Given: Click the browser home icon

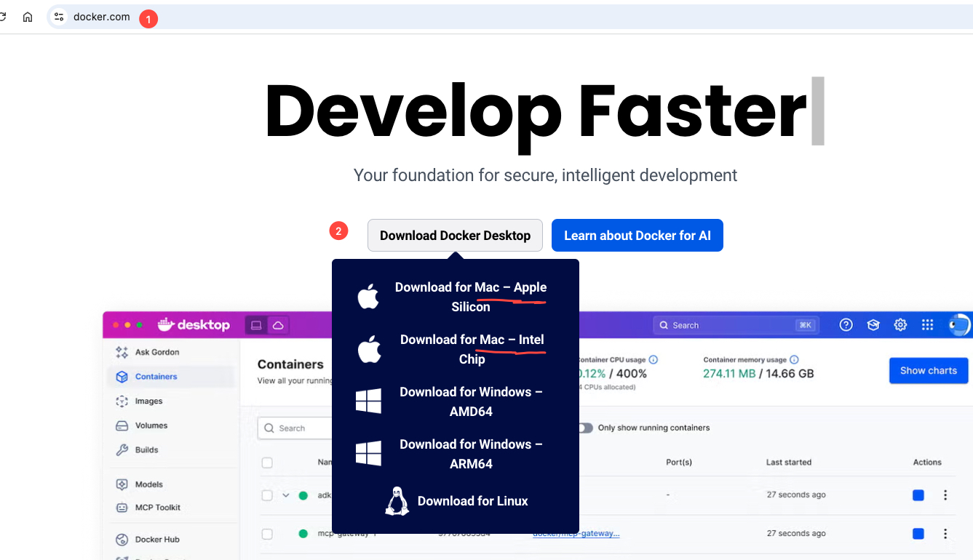Looking at the screenshot, I should (28, 17).
